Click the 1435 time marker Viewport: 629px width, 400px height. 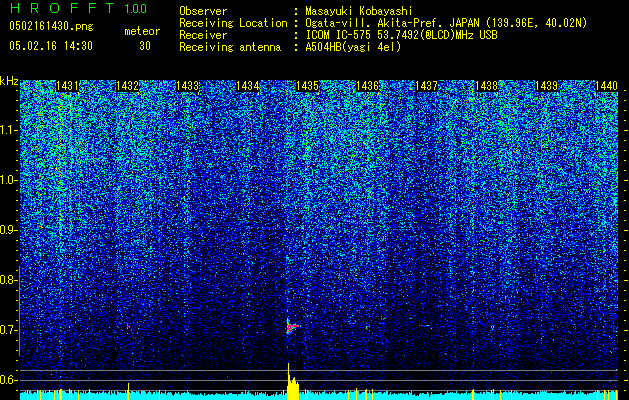click(x=307, y=86)
